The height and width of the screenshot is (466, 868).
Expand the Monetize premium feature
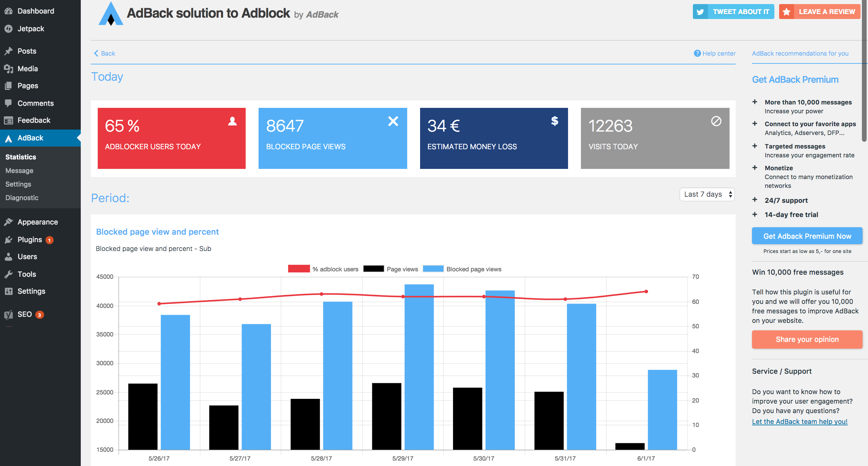coord(755,168)
